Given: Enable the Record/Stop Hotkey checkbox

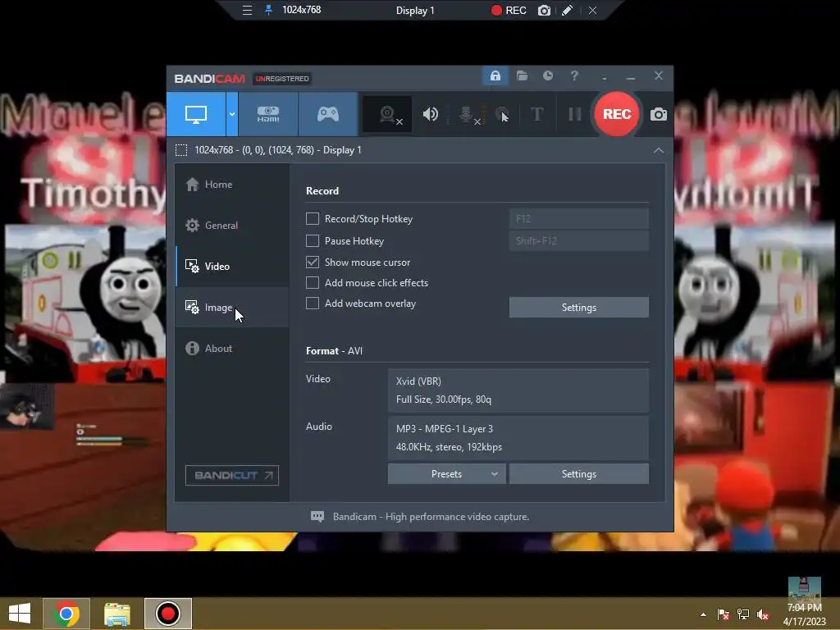Looking at the screenshot, I should click(x=313, y=218).
